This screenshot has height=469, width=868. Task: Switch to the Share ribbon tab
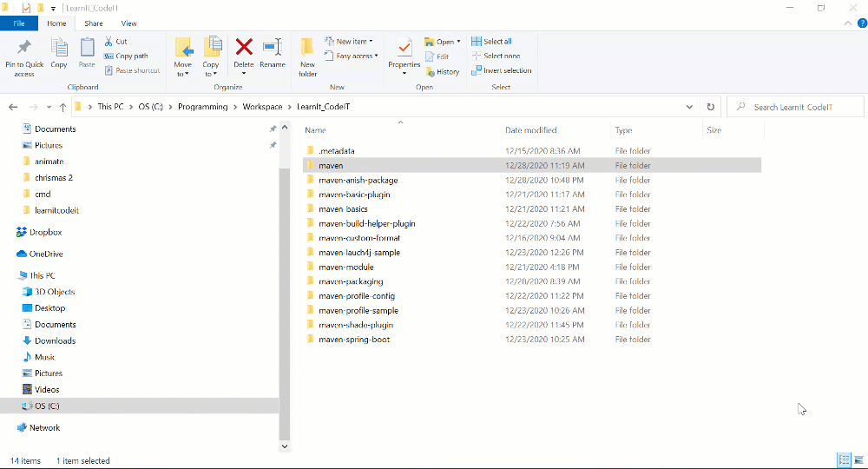click(x=94, y=23)
